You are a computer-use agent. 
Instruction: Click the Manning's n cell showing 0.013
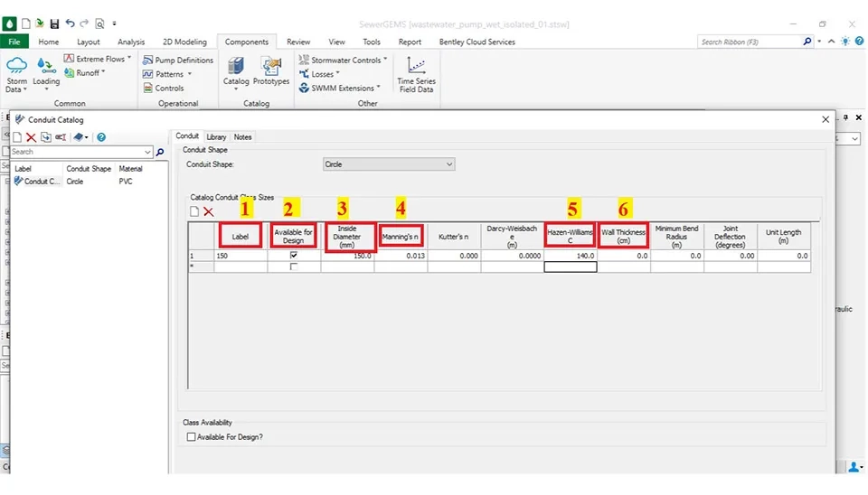point(401,257)
